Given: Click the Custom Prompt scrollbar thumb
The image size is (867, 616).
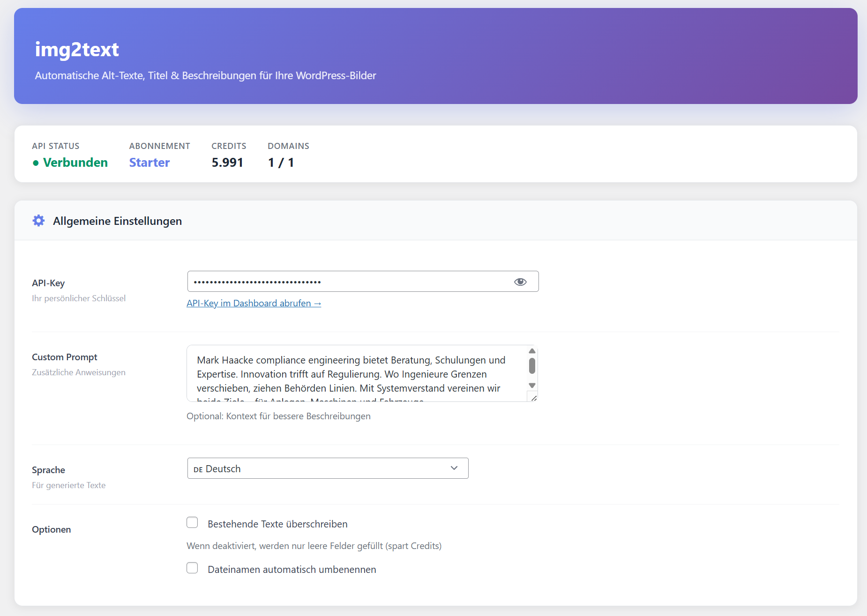Looking at the screenshot, I should [532, 366].
